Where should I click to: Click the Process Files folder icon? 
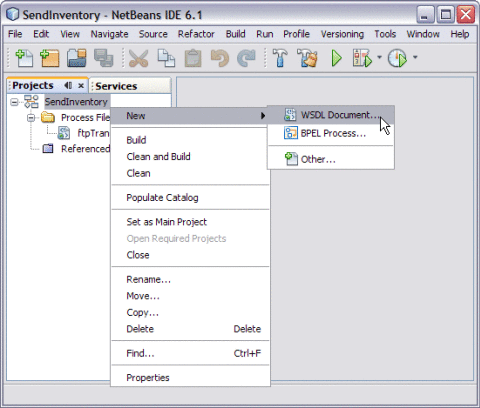(48, 117)
